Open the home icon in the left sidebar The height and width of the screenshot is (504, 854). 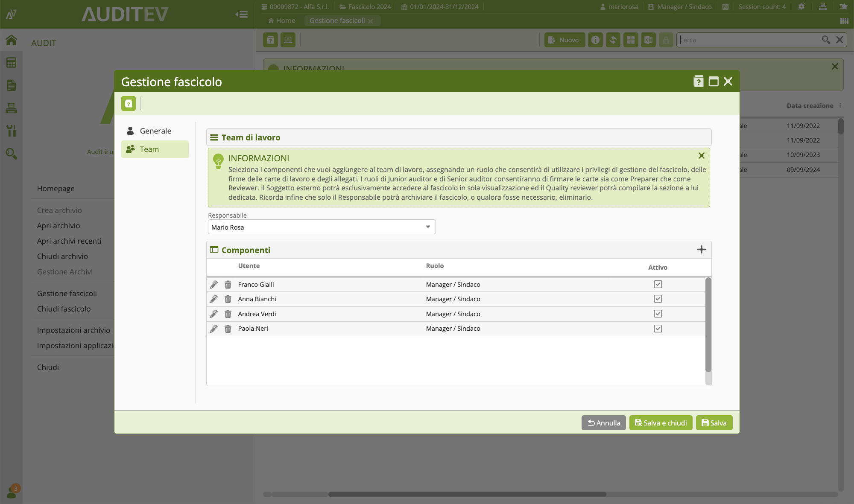[x=12, y=40]
